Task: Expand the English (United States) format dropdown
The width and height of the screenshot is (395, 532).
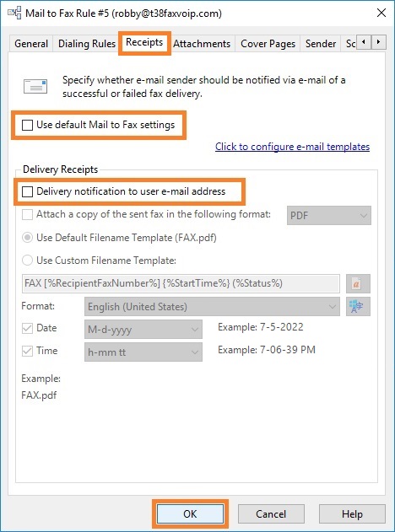Action: click(x=212, y=307)
